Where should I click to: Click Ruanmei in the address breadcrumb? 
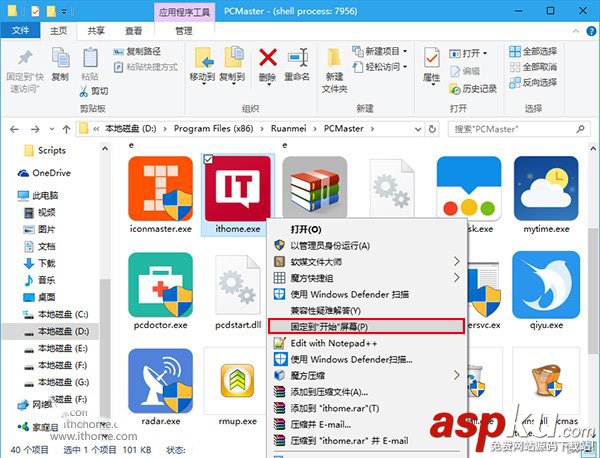click(x=289, y=129)
